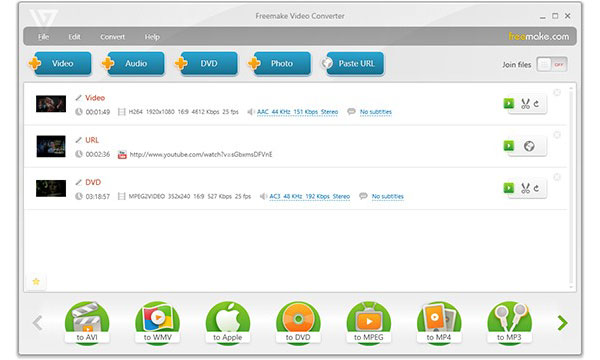The image size is (600, 360).
Task: Select the to MP3 output icon
Action: pyautogui.click(x=509, y=323)
